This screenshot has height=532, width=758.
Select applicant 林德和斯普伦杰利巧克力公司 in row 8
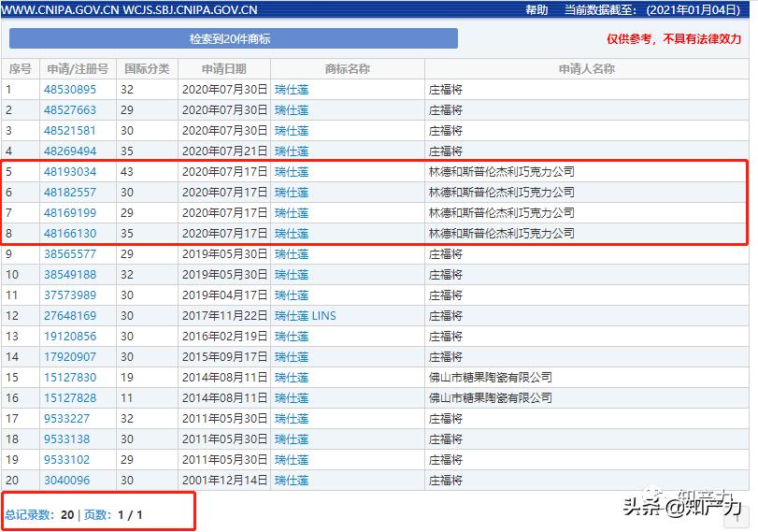[502, 233]
